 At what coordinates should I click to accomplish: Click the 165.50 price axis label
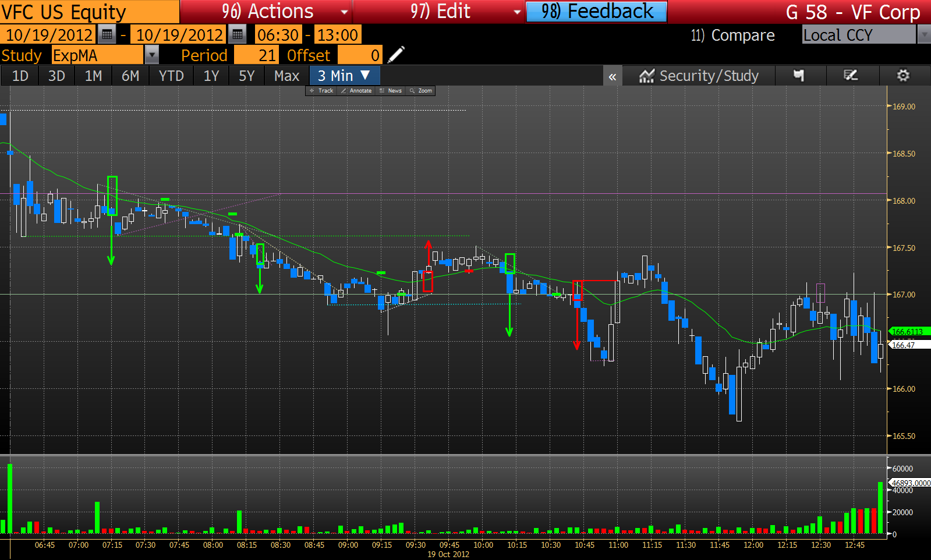click(904, 436)
